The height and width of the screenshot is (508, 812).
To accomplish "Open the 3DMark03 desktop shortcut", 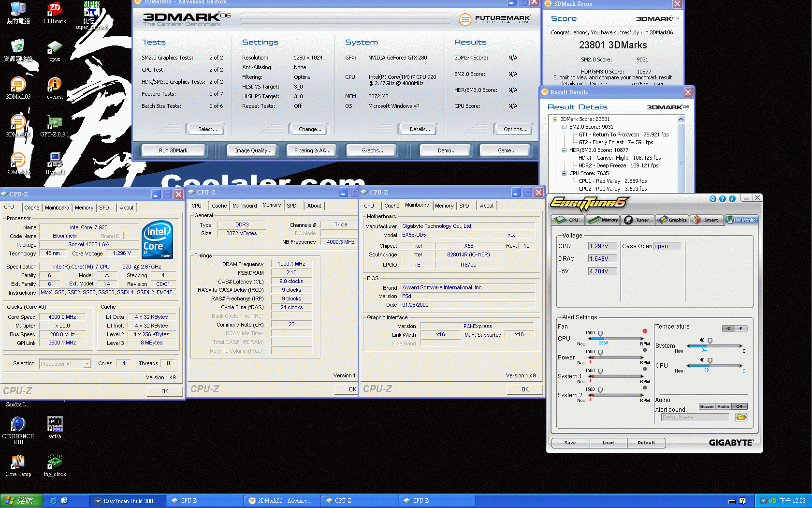I will (18, 89).
